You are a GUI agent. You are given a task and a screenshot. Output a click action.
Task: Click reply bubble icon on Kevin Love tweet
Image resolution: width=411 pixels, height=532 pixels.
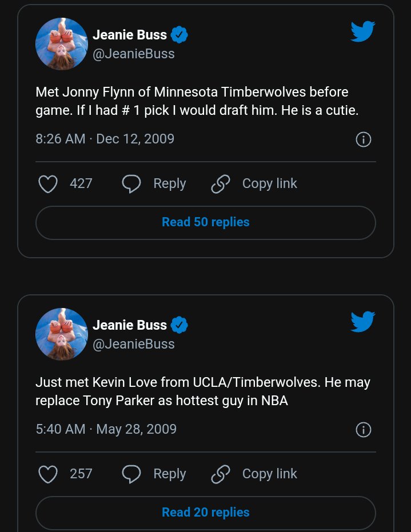tap(131, 474)
